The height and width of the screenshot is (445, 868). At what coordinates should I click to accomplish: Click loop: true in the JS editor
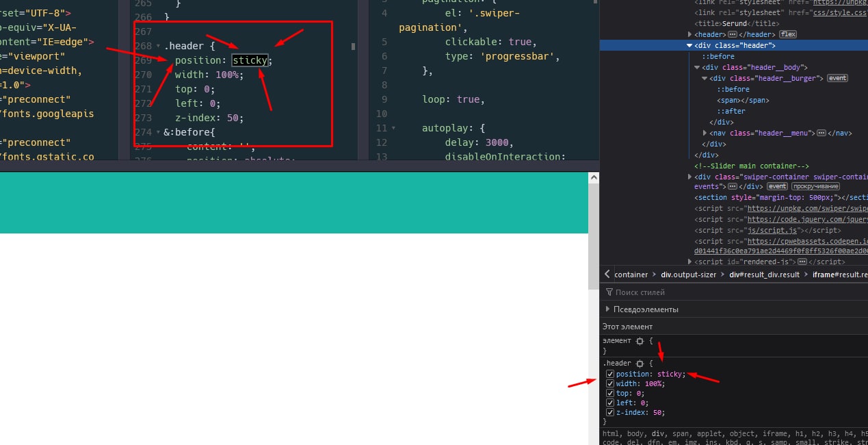point(453,99)
